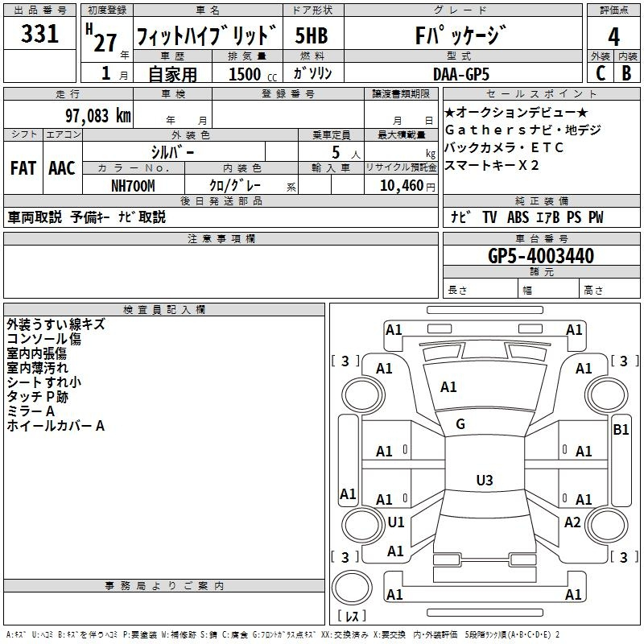The width and height of the screenshot is (644, 644).
Task: Click the spare tire circle above レス
Action: (350, 586)
